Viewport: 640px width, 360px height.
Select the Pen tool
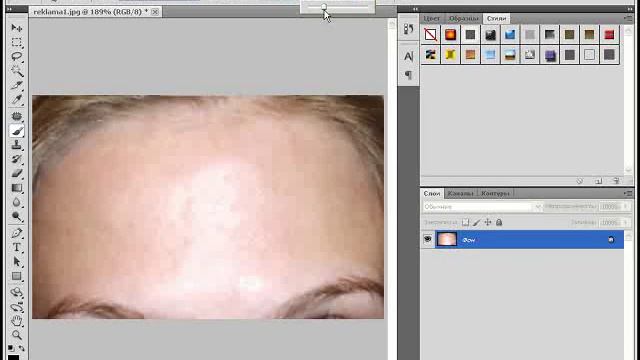click(x=17, y=233)
